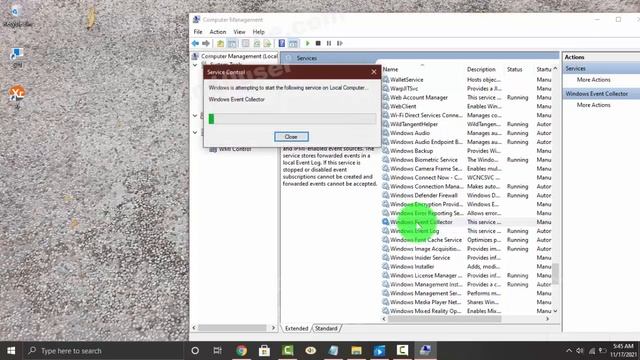The width and height of the screenshot is (640, 360).
Task: Launch Google Chrome from the taskbar
Action: 241,351
